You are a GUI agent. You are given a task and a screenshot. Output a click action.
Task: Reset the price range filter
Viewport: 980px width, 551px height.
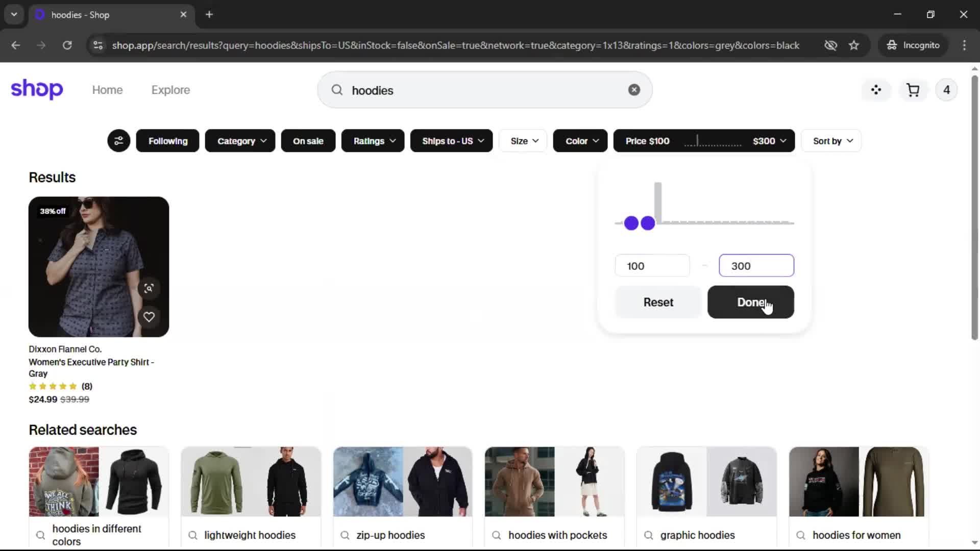(658, 302)
